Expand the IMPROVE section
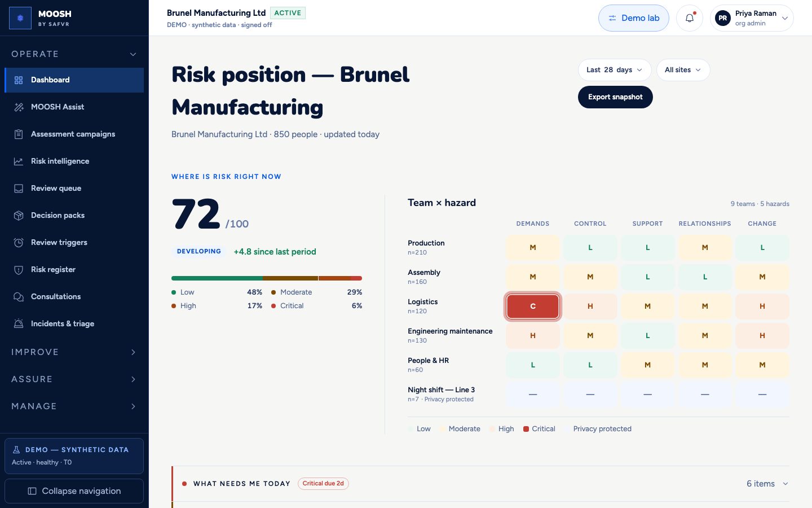812x508 pixels. pyautogui.click(x=74, y=352)
